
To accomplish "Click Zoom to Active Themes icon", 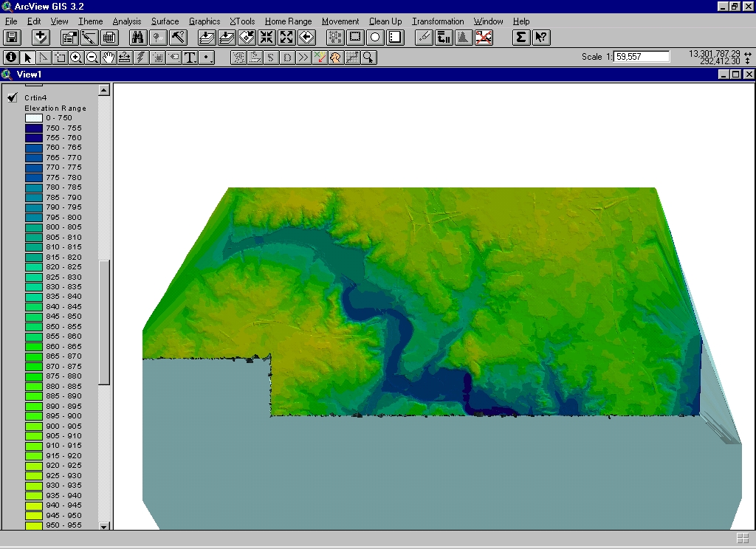I will (227, 38).
